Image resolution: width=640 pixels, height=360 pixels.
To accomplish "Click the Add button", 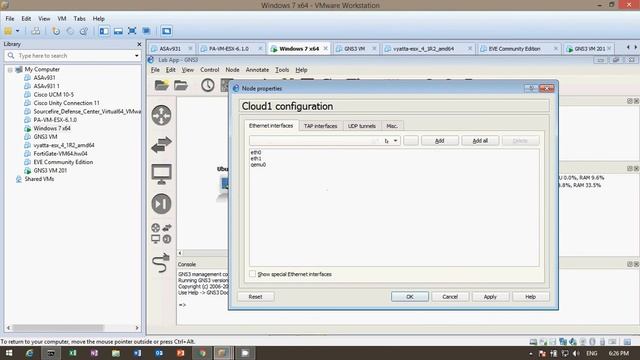I will [440, 141].
